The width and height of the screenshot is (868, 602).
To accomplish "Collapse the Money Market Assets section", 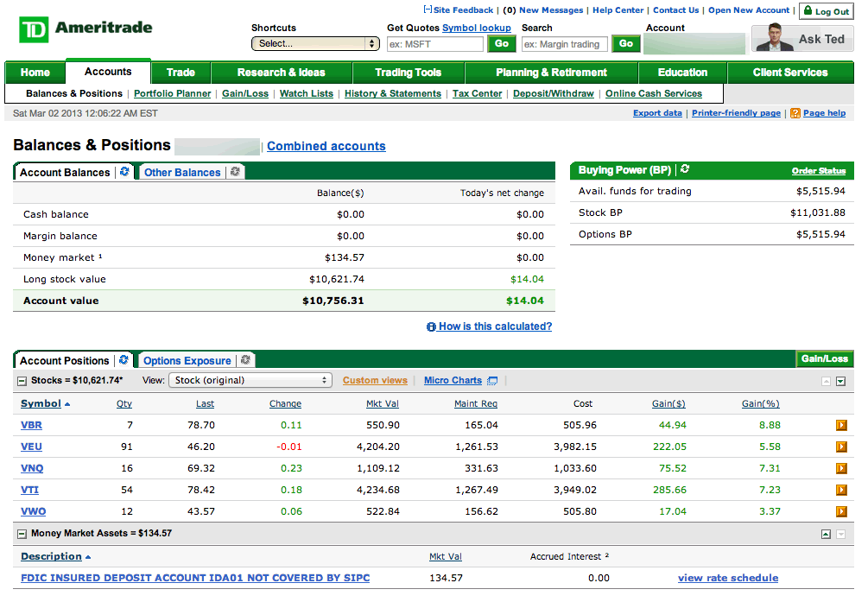I will tap(22, 534).
